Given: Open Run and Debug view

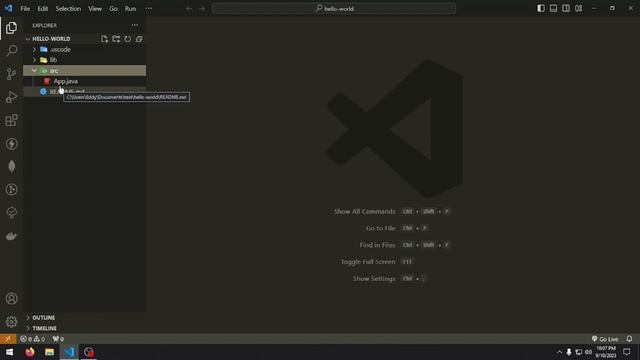Looking at the screenshot, I should click(11, 97).
